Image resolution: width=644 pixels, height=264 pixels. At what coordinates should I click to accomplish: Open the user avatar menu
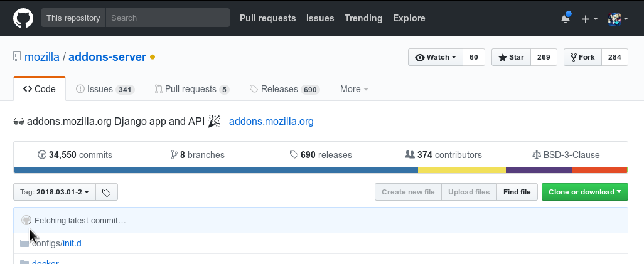coord(618,18)
